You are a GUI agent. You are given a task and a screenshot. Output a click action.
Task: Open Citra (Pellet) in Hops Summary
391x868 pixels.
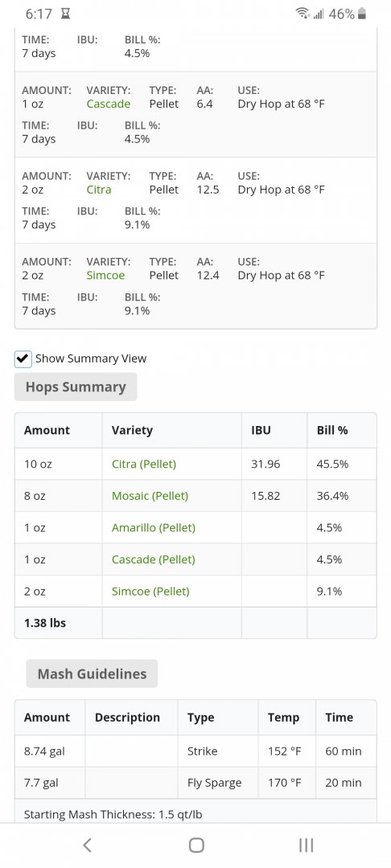click(x=144, y=464)
